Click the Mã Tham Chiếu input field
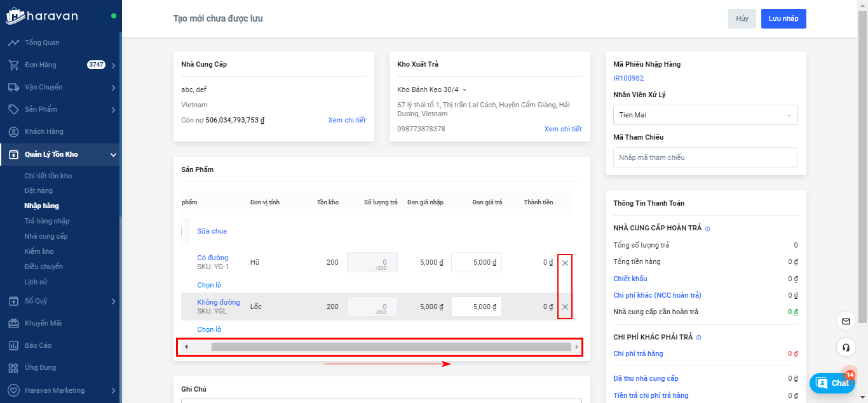The width and height of the screenshot is (868, 403). tap(705, 157)
